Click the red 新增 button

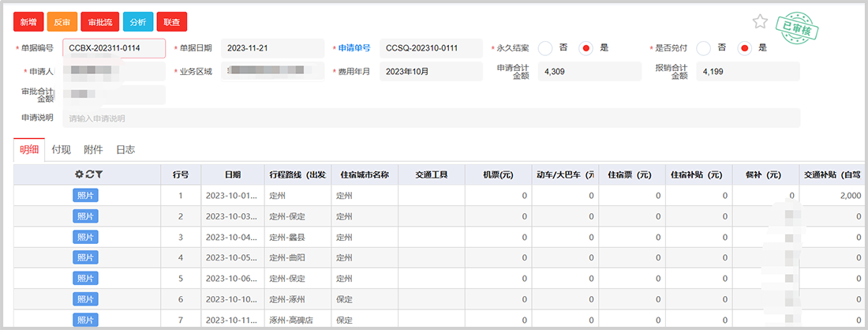pyautogui.click(x=28, y=22)
